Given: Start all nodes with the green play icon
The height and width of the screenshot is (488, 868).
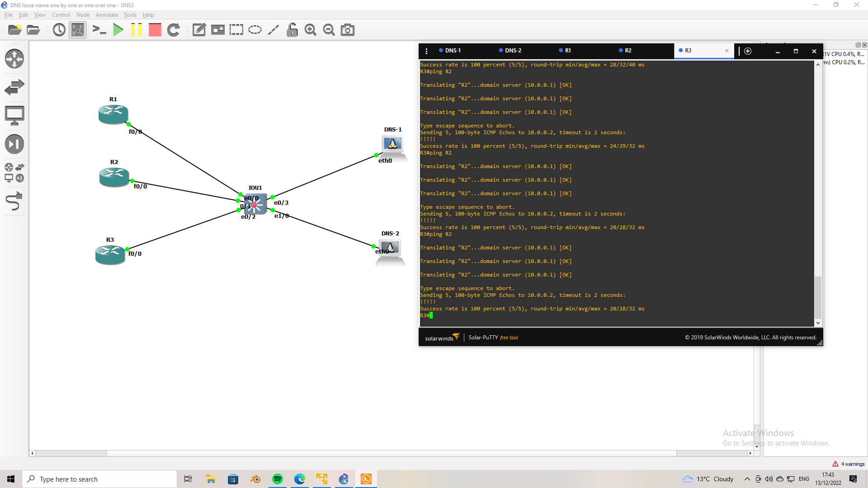Looking at the screenshot, I should coord(118,30).
